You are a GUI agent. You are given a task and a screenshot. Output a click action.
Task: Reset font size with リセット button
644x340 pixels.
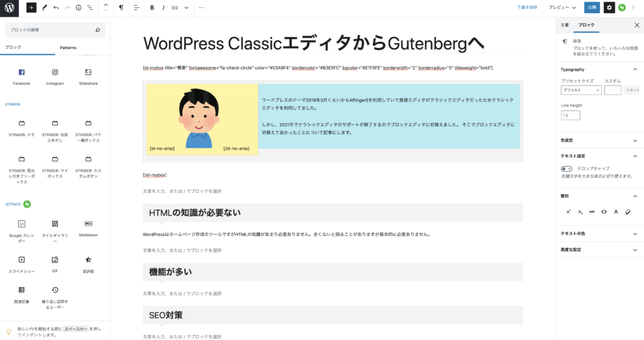tap(633, 90)
